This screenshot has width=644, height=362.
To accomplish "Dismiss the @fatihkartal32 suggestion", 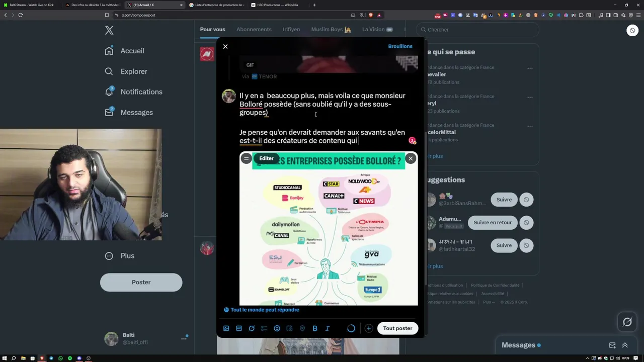I will pyautogui.click(x=526, y=245).
